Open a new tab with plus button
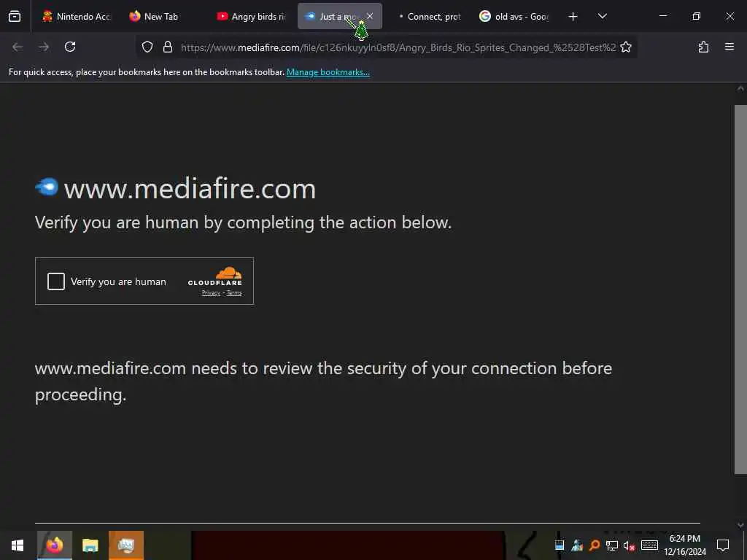 (573, 17)
